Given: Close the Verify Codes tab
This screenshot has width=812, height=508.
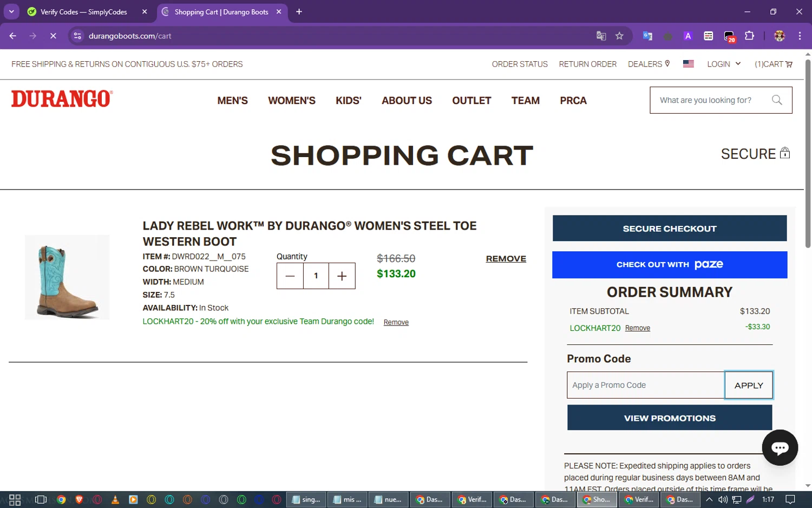Looking at the screenshot, I should coord(145,11).
